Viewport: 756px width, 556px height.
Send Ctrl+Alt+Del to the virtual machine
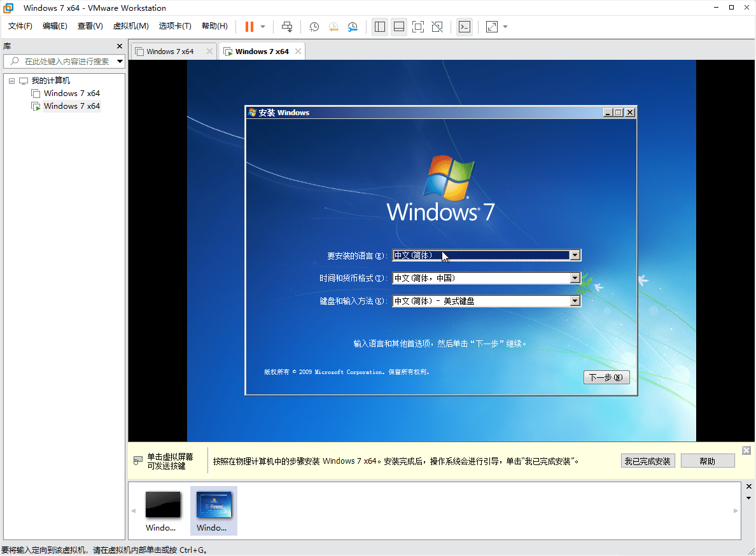[287, 27]
